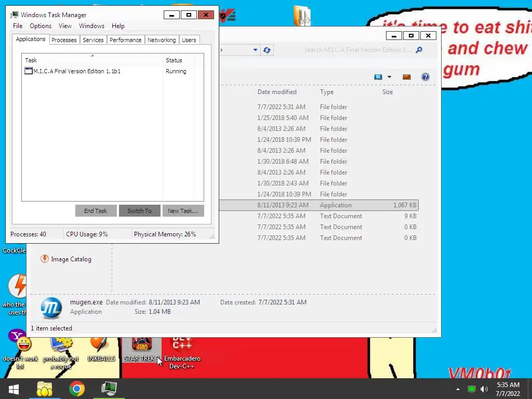Viewport: 532px width, 399px height.
Task: Sort by the Size column header
Action: 388,92
